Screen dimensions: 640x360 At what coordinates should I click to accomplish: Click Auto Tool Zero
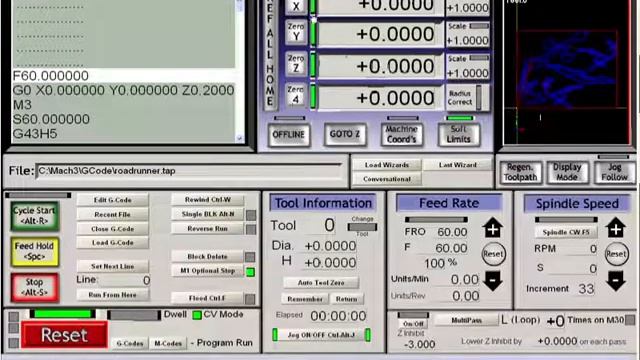pos(321,282)
